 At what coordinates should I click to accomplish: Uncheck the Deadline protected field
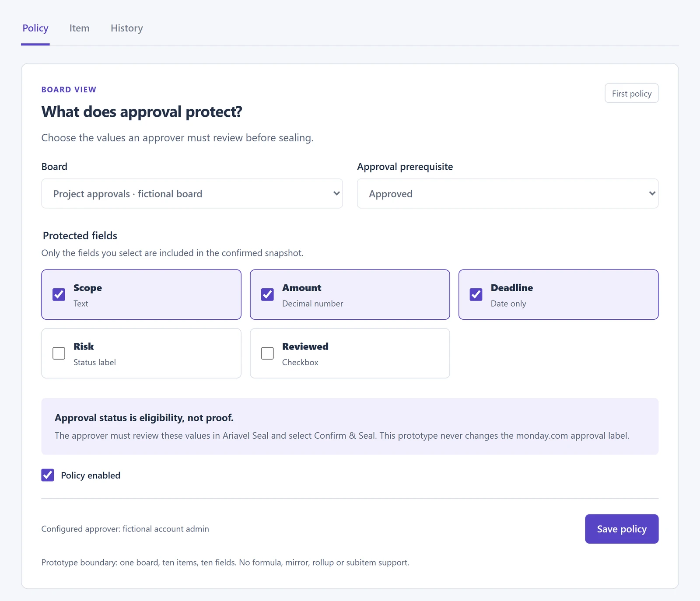[x=476, y=294]
